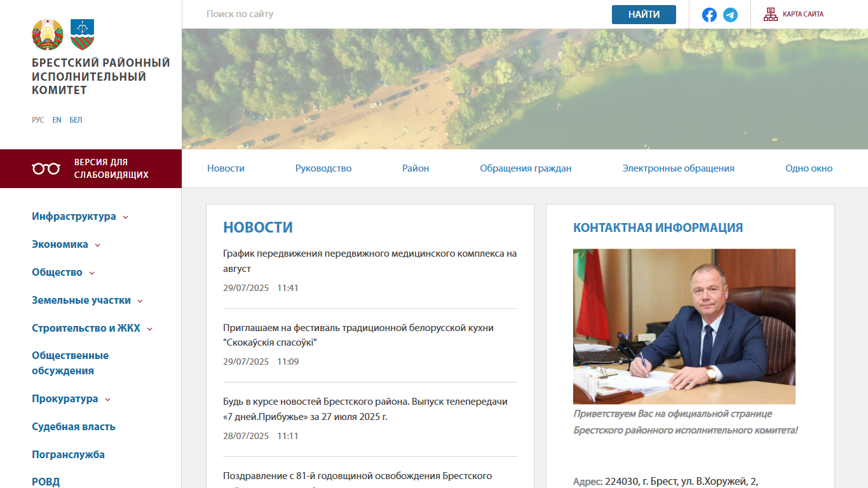Expand the Инфраструктура submenu arrow
This screenshot has width=868, height=488.
pyautogui.click(x=126, y=217)
